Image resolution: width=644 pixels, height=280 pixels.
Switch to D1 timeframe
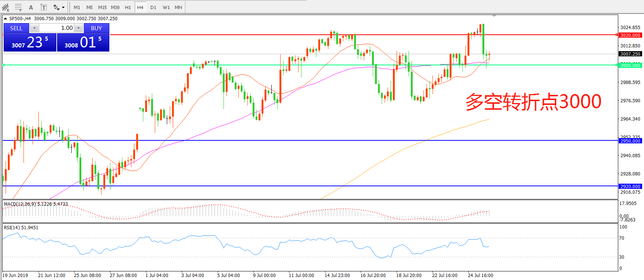tap(153, 7)
